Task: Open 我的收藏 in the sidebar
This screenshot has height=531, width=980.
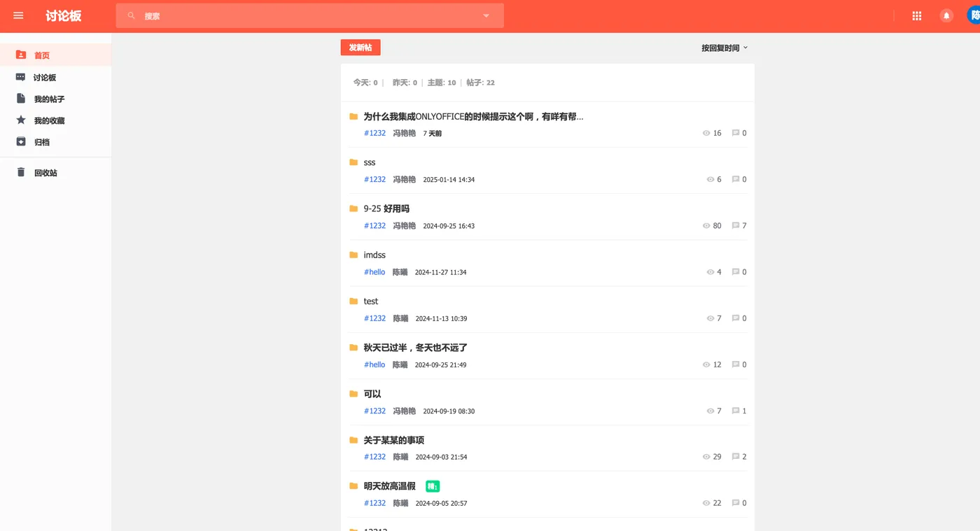Action: 56,120
